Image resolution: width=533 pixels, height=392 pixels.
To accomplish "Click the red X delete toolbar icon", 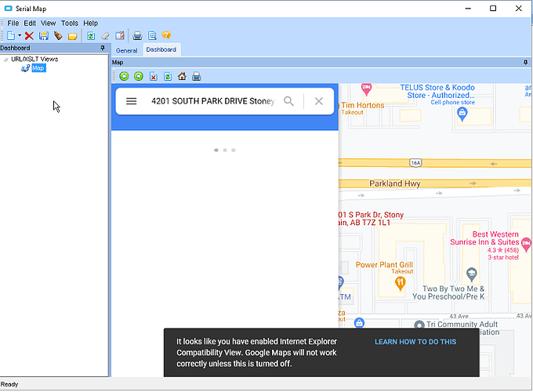I will click(x=29, y=36).
